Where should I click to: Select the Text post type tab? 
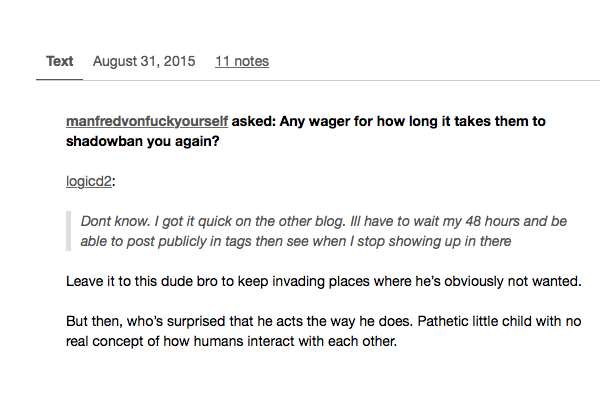59,61
